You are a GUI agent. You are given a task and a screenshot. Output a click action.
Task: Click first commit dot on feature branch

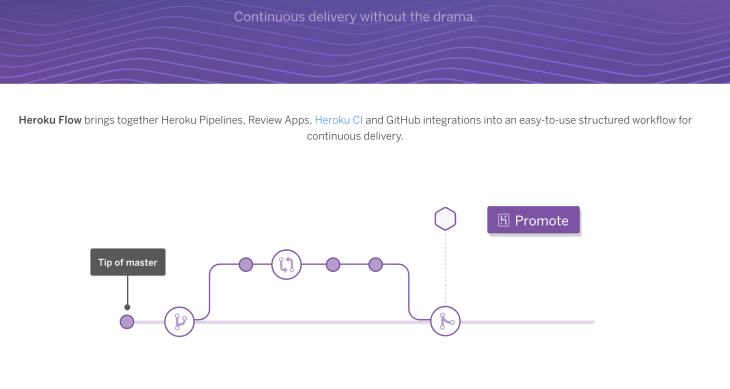(x=246, y=265)
